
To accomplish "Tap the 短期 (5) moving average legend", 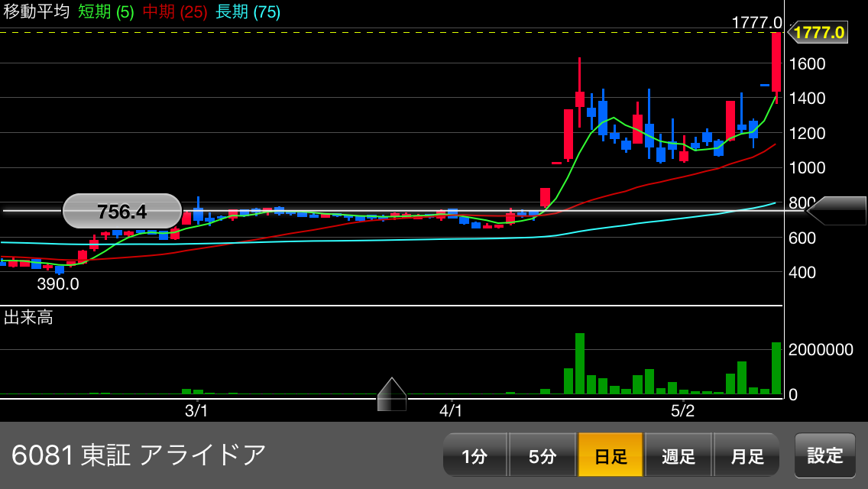I will click(106, 12).
